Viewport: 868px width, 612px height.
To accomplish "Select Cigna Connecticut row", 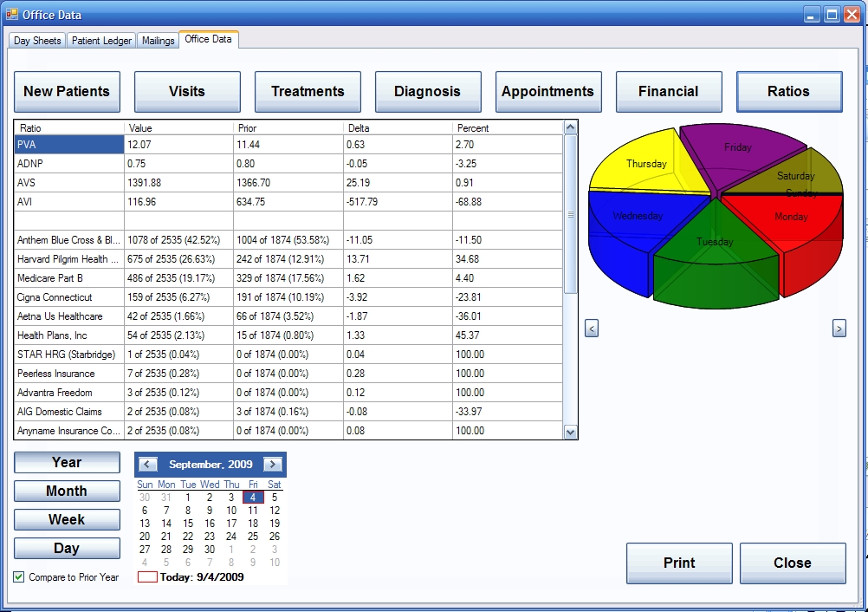I will pos(288,297).
